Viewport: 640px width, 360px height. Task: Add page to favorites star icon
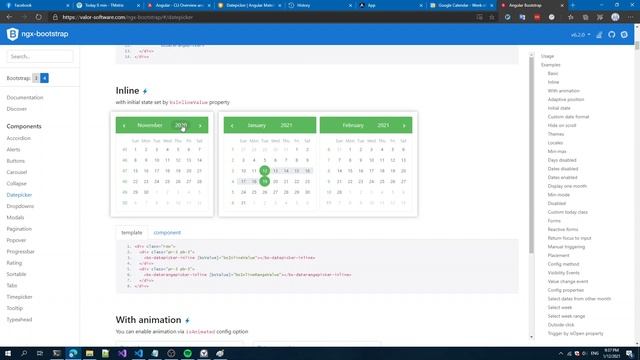[492, 17]
